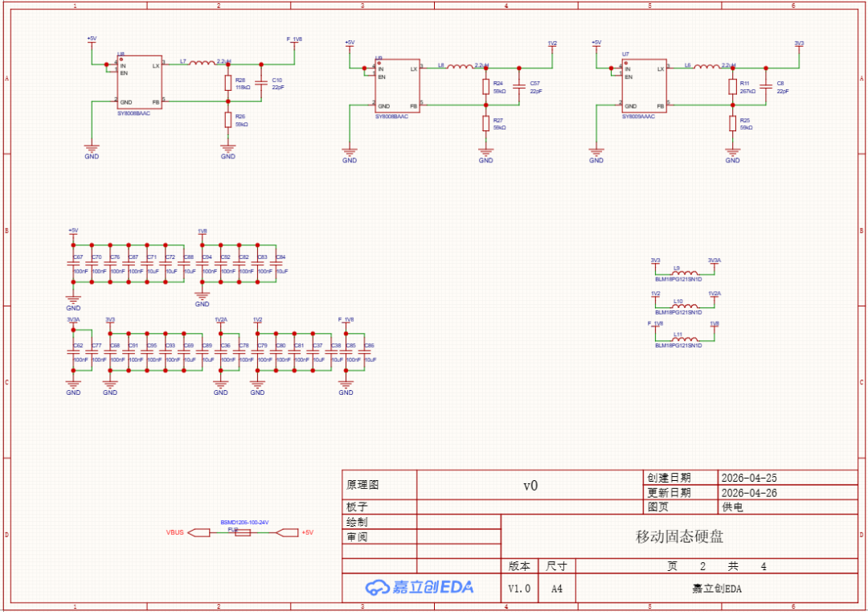Viewport: 868px width, 612px height.
Task: Select the C86 10uF capacitor
Action: (364, 352)
